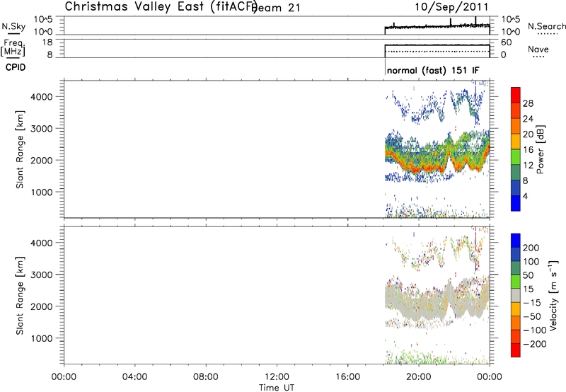
Task: Click the date "10/Sep/2011"
Action: 451,7
